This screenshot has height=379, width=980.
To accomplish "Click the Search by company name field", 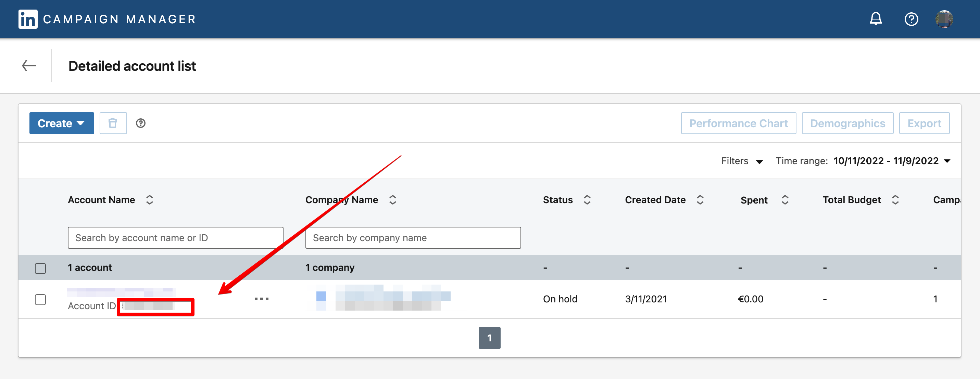I will (x=413, y=238).
